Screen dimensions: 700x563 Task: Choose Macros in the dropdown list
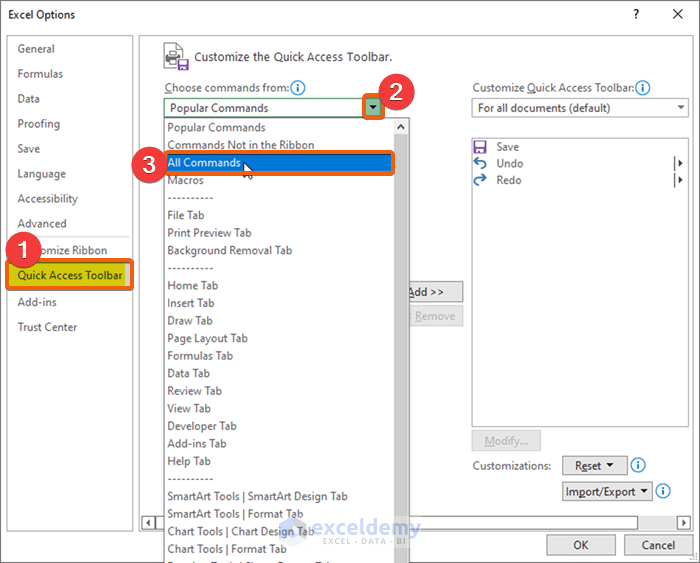coord(279,180)
